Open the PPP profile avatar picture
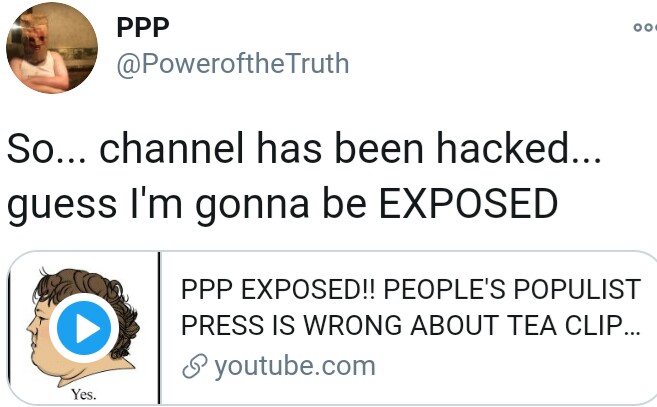Image resolution: width=657 pixels, height=407 pixels. tap(52, 47)
